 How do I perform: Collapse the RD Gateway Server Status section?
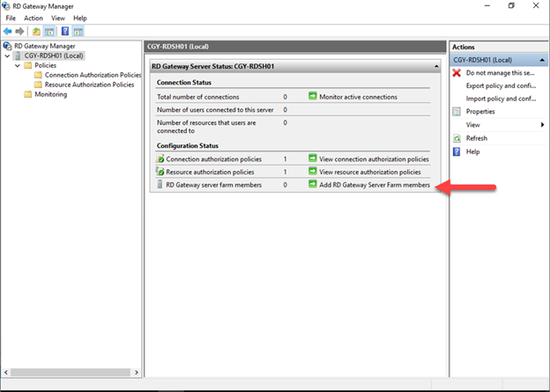[x=436, y=66]
